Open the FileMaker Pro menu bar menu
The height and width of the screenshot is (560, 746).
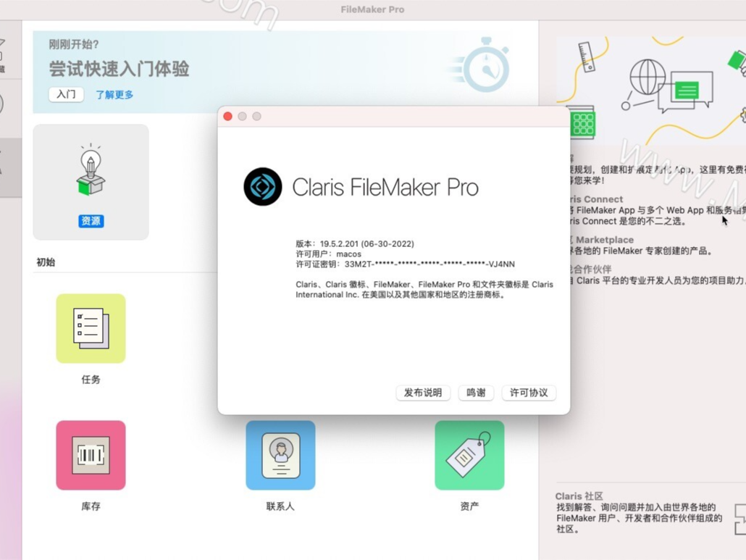(372, 9)
